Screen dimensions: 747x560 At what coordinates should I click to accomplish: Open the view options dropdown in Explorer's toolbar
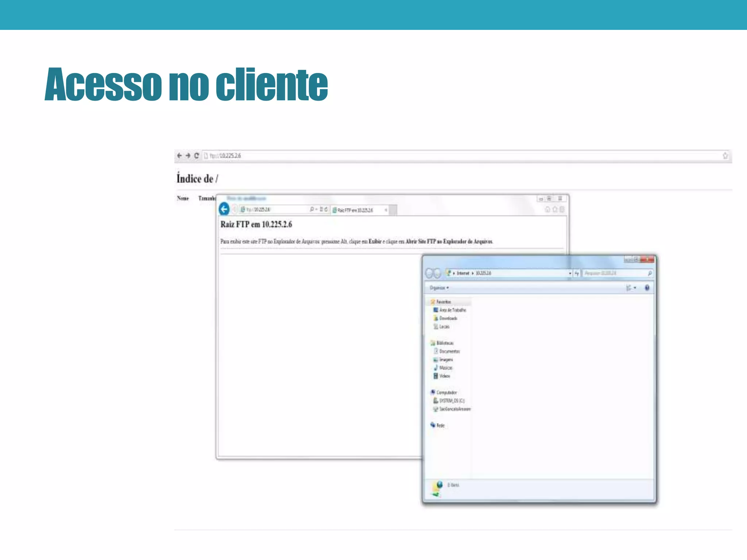[x=635, y=288]
